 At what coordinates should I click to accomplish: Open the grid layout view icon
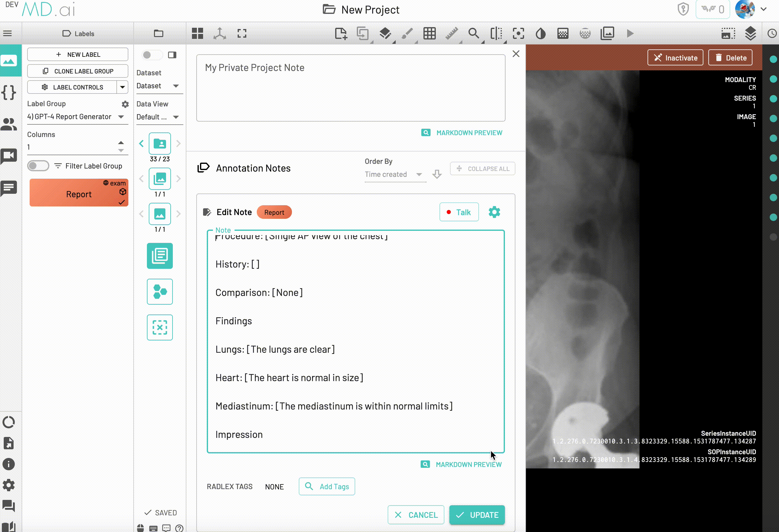coord(198,34)
